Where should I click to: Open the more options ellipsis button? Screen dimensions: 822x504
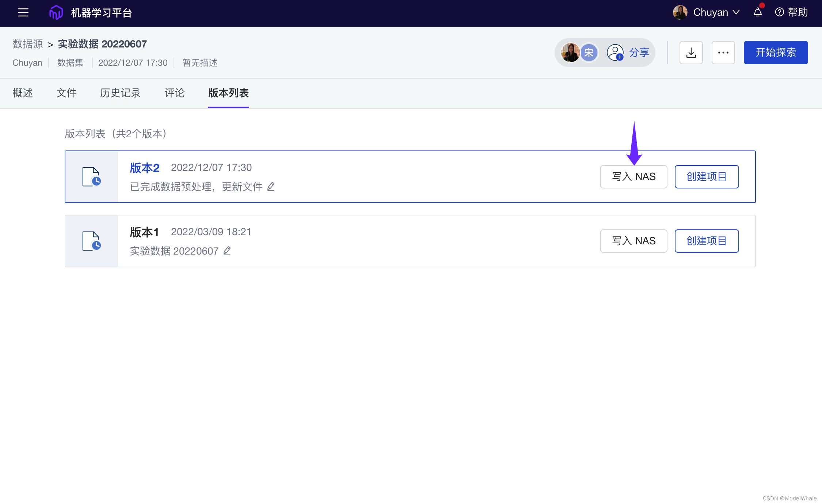[723, 53]
